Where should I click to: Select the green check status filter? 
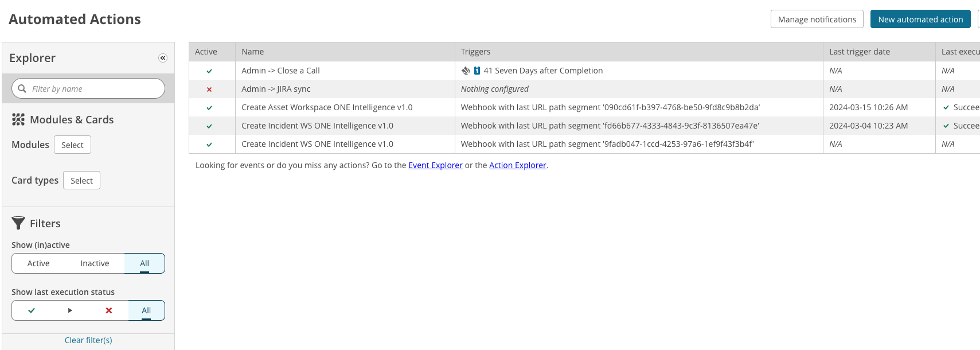pyautogui.click(x=31, y=310)
